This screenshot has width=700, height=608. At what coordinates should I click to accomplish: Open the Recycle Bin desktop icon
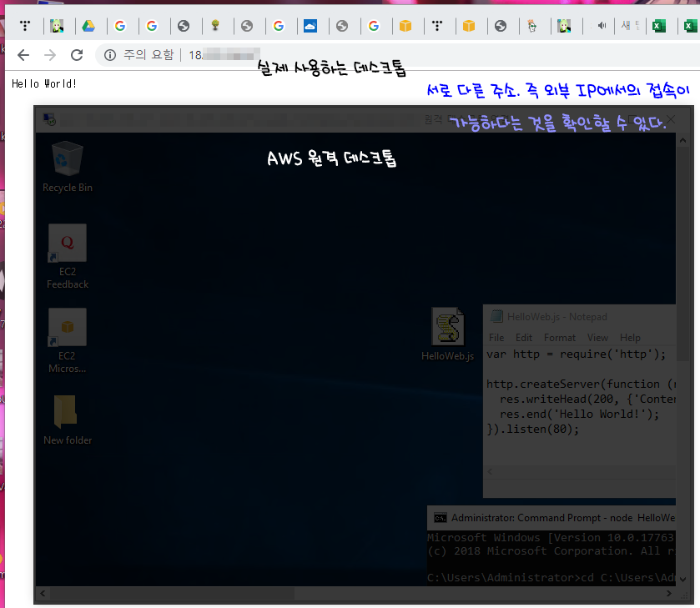tap(68, 167)
